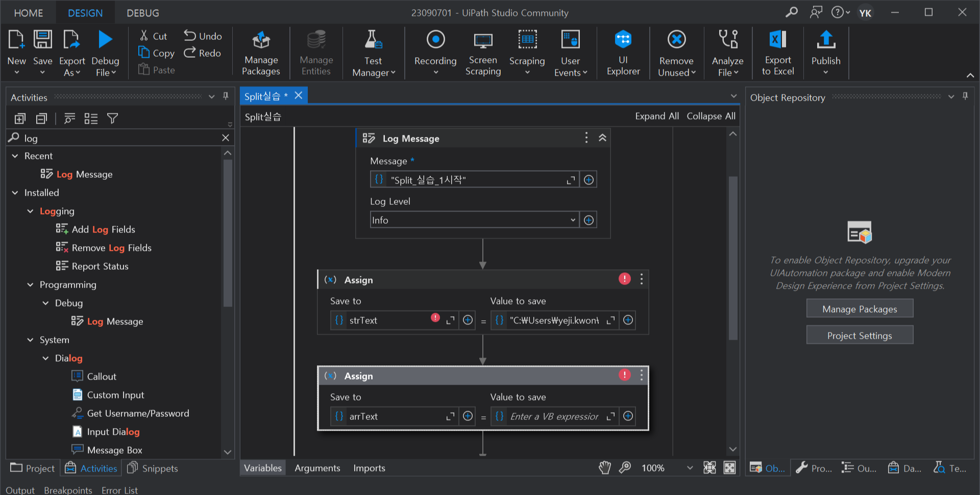The height and width of the screenshot is (495, 980).
Task: Open the help question mark menu
Action: tap(840, 12)
